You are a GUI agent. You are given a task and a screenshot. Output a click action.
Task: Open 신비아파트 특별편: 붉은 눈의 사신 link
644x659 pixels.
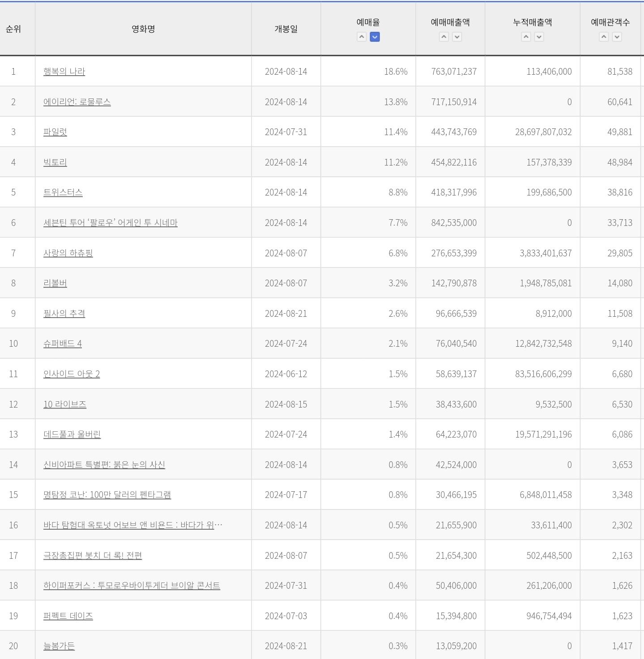(104, 465)
